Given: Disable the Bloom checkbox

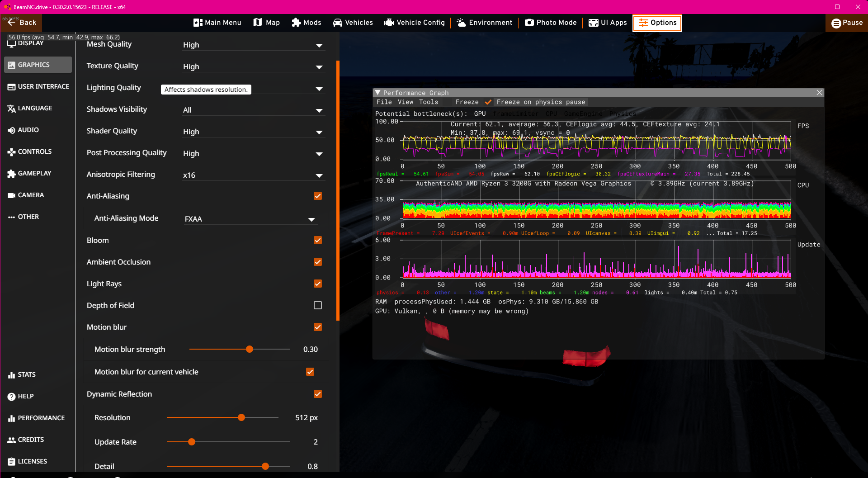Looking at the screenshot, I should pyautogui.click(x=318, y=240).
